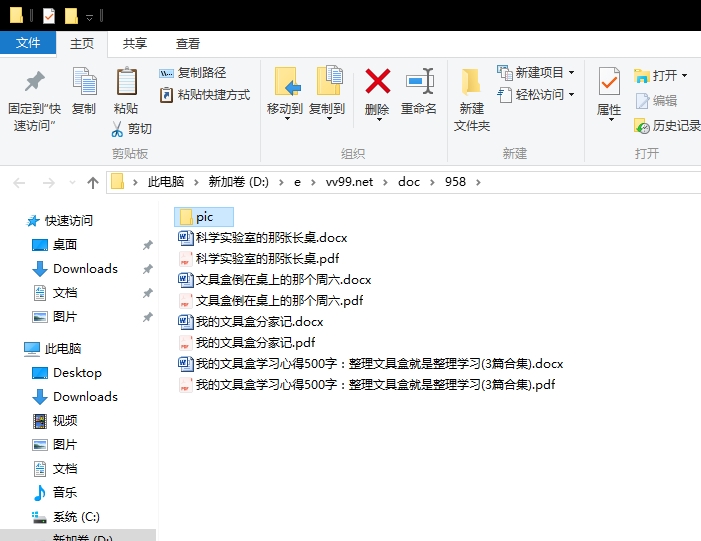The width and height of the screenshot is (701, 541).
Task: Expand the Open (打开) dropdown arrow
Action: [684, 76]
